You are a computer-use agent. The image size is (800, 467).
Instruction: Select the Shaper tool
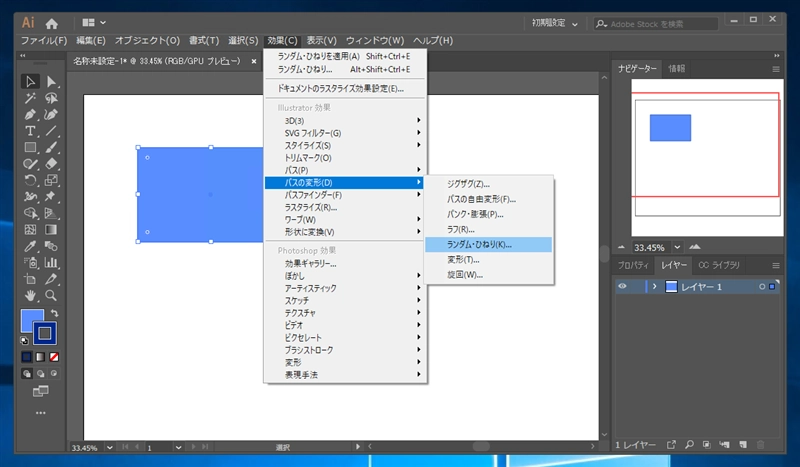pos(30,164)
